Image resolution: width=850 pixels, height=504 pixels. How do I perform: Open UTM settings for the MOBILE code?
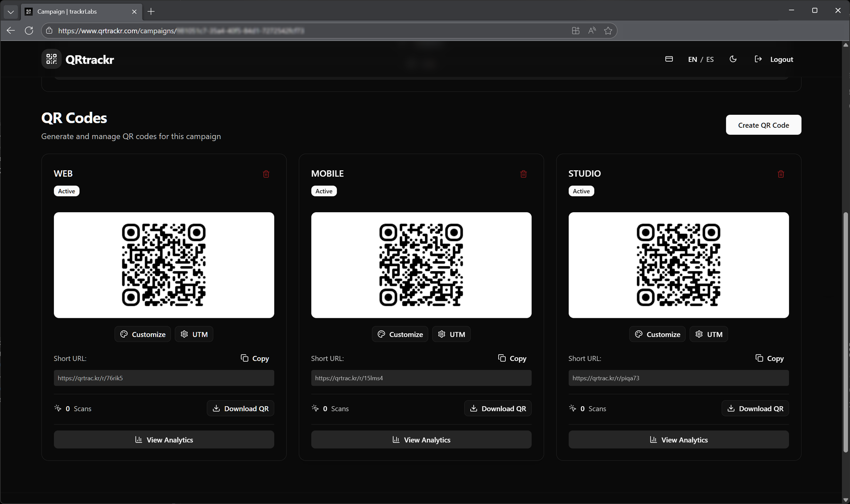click(x=451, y=334)
